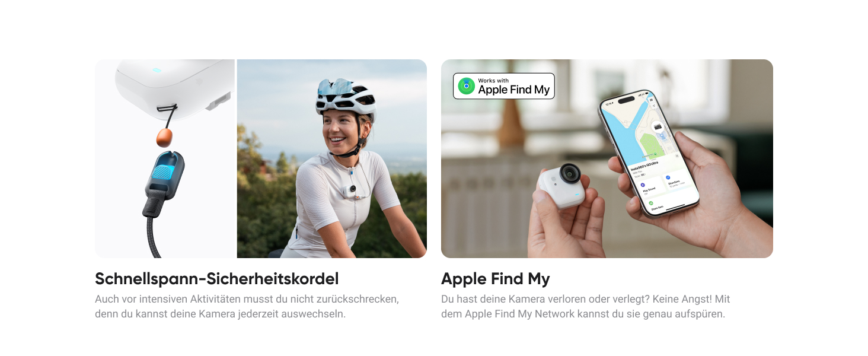Click the orange cord bead
Image resolution: width=868 pixels, height=356 pixels.
[x=164, y=138]
